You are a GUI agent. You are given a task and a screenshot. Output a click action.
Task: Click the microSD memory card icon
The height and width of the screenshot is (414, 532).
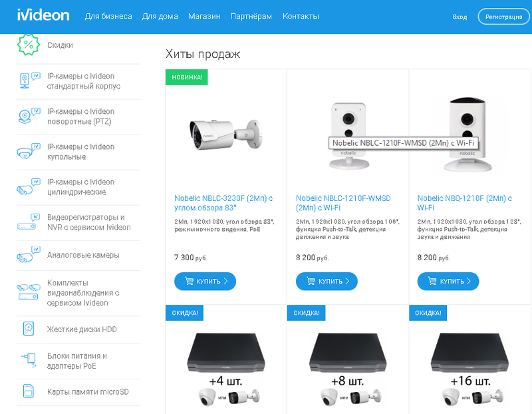click(28, 391)
